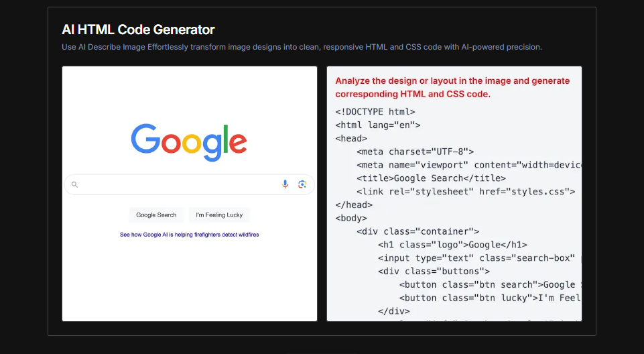The image size is (644, 354).
Task: Click the <!DOCTYPE html> code line
Action: click(x=375, y=112)
